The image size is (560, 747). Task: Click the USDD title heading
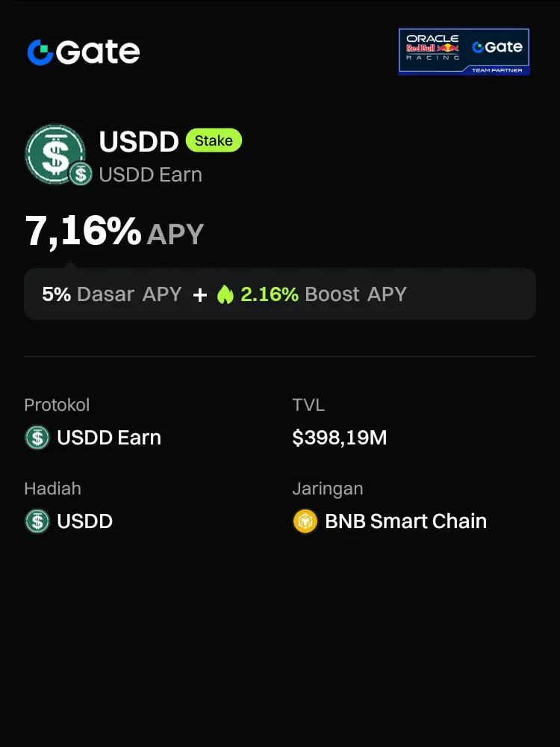[139, 141]
